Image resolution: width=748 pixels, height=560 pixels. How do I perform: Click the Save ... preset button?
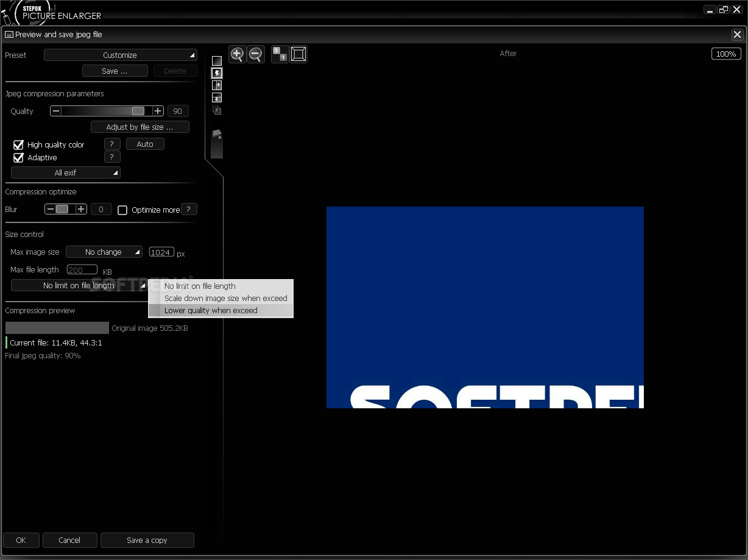tap(115, 71)
